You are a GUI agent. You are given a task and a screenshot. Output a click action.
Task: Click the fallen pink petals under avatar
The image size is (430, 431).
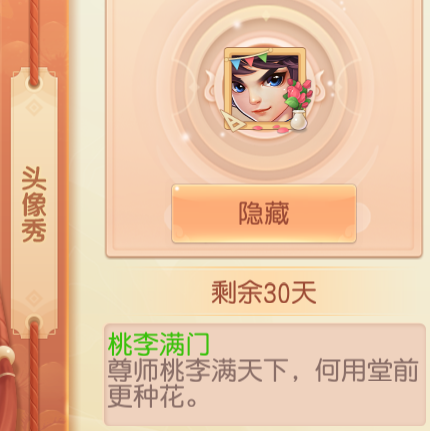click(x=267, y=127)
